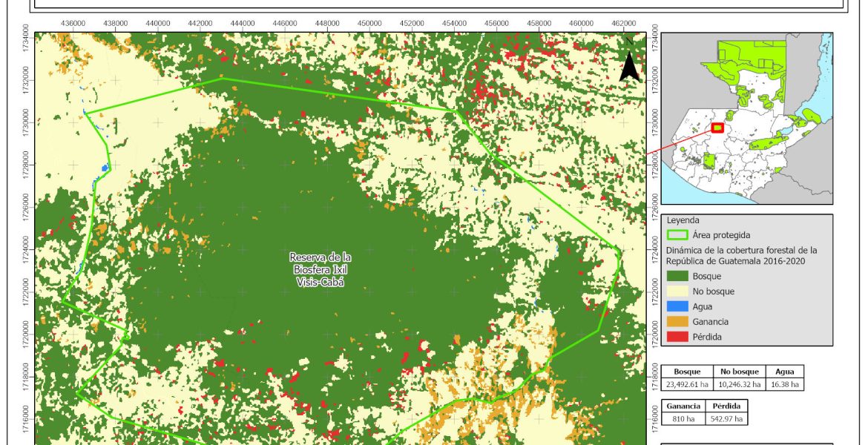Open the Guatemala inset overview map

click(746, 119)
